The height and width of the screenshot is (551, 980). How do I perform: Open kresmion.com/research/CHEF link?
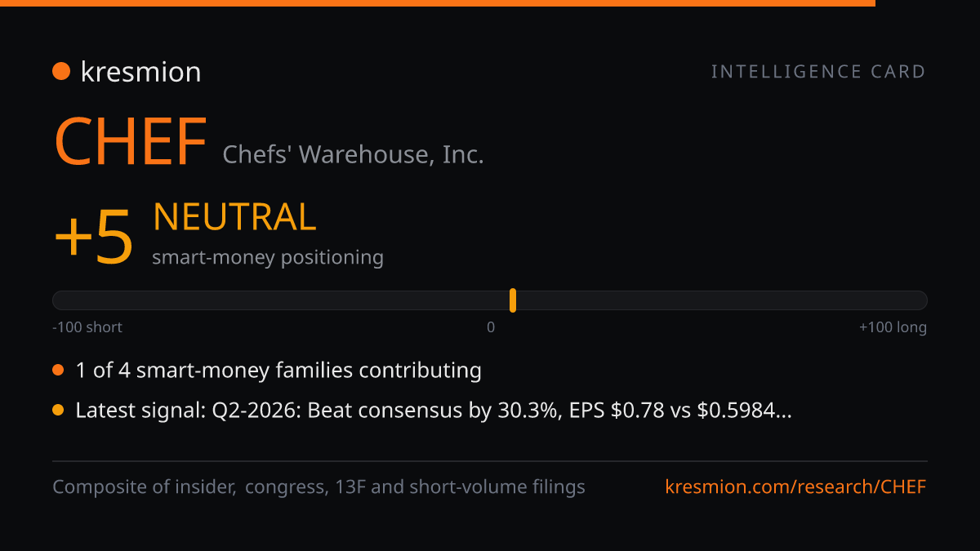pyautogui.click(x=796, y=487)
